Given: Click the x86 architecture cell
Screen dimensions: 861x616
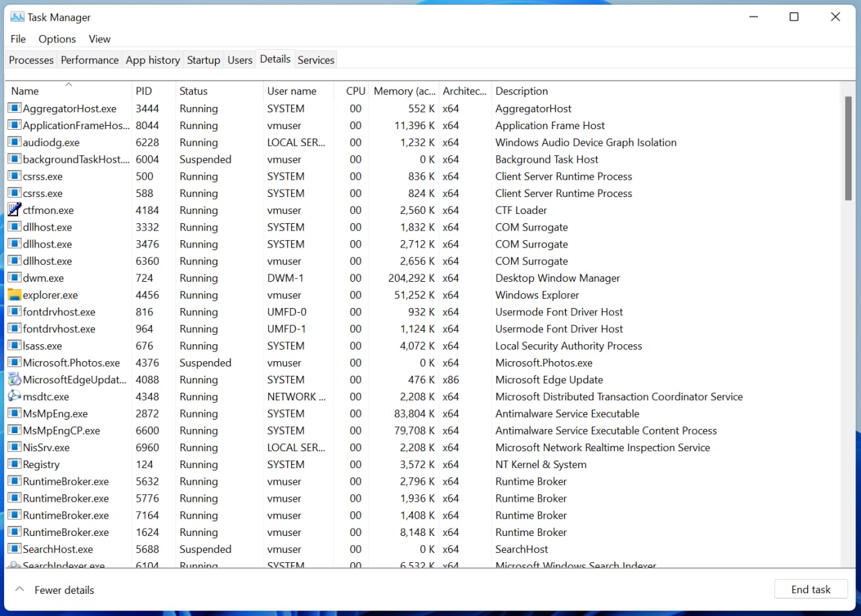Looking at the screenshot, I should pos(451,379).
